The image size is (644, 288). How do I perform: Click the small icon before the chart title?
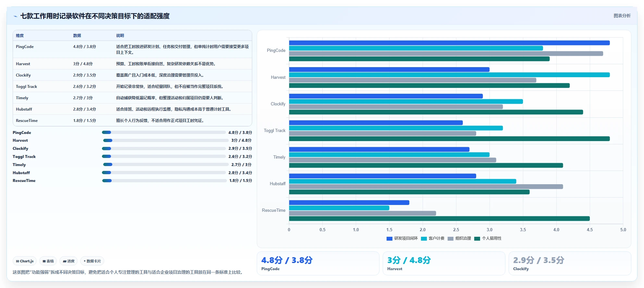tap(15, 16)
